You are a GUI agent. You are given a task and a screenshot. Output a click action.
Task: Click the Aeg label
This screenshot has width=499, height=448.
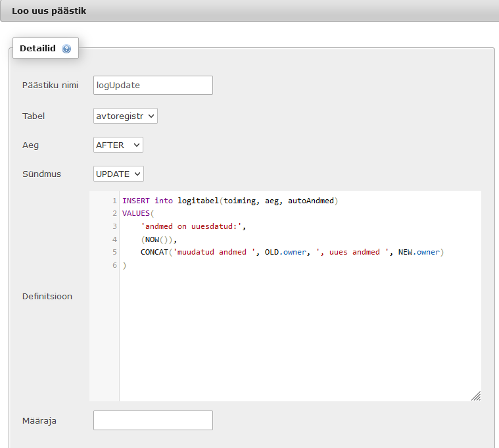tap(30, 145)
